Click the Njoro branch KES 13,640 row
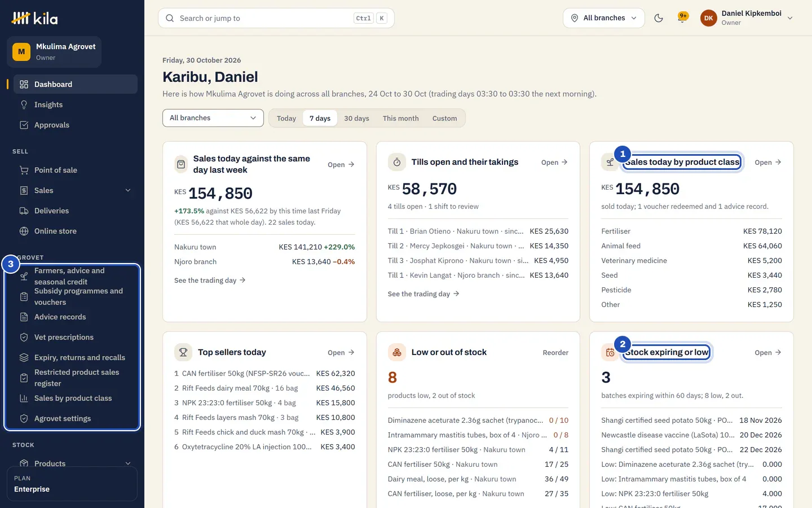This screenshot has width=812, height=508. click(x=264, y=262)
